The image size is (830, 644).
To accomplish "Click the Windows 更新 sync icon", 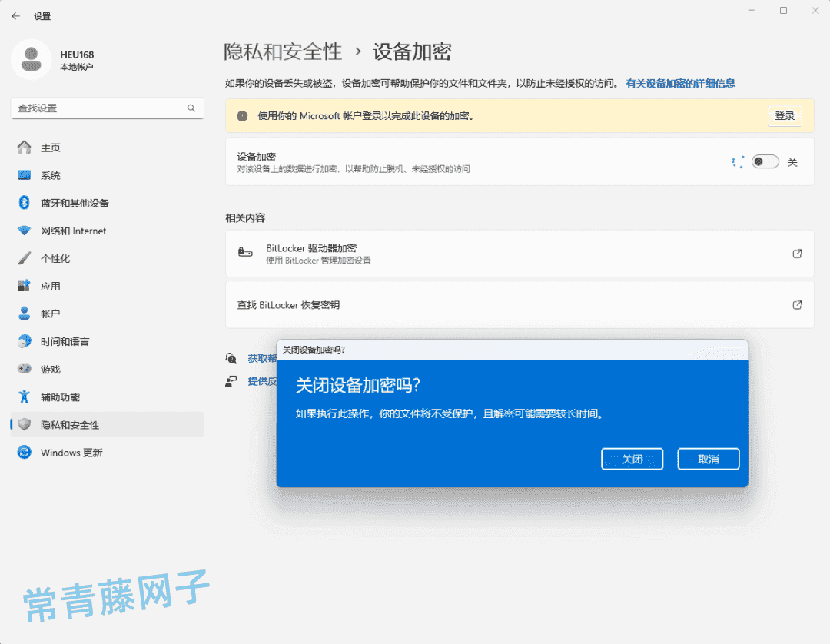I will click(25, 452).
